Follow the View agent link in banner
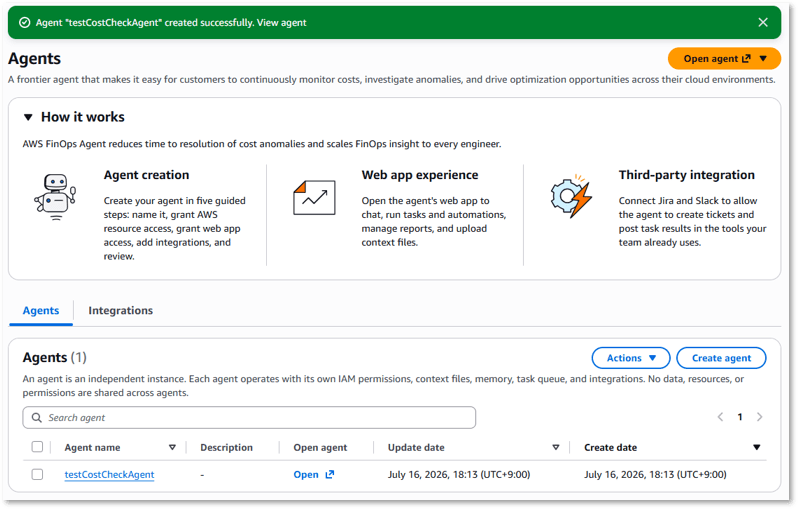The image size is (798, 509). coord(281,22)
